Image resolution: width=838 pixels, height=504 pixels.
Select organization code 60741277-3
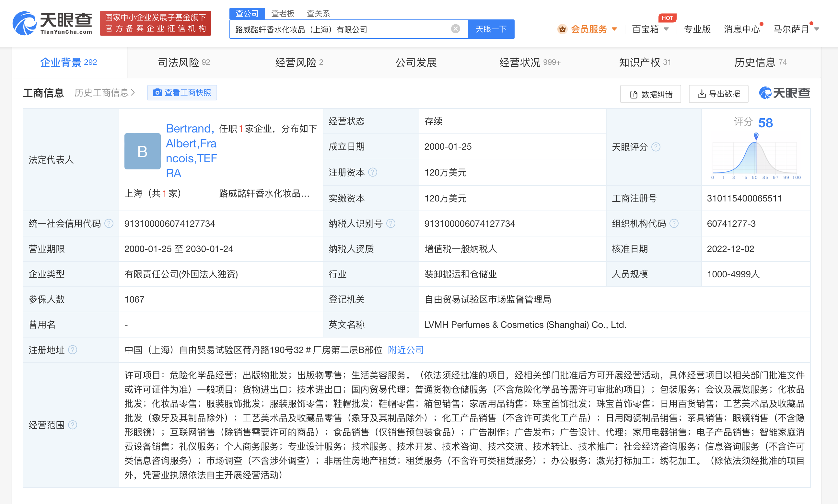pos(731,223)
